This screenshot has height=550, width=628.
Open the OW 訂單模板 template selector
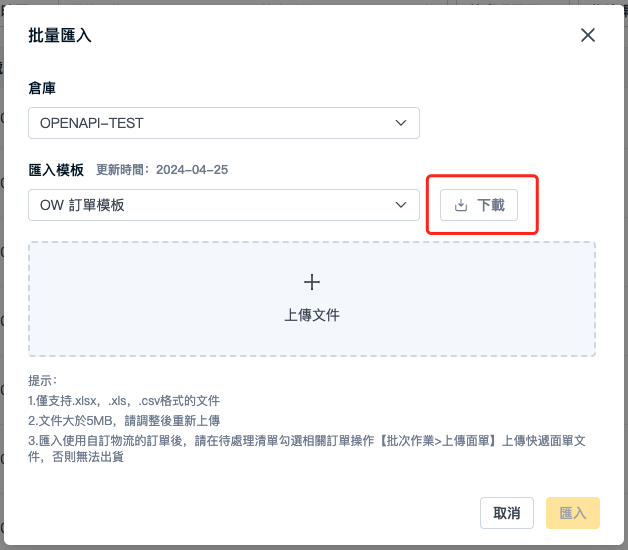click(x=224, y=205)
